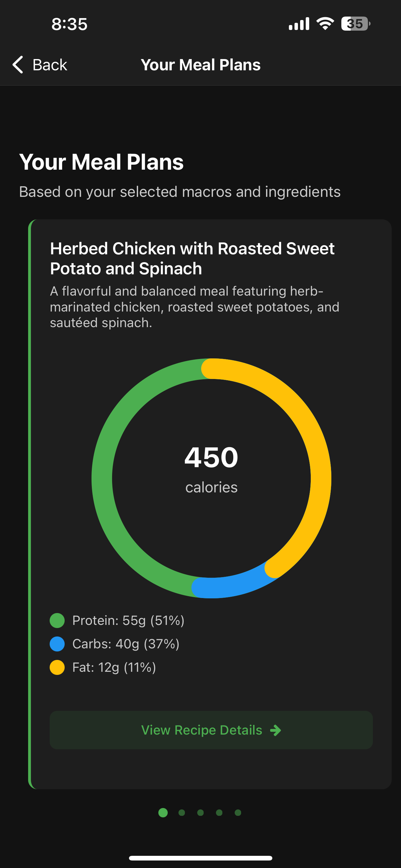
Task: Tap the blue Carbs legend dot
Action: click(x=57, y=644)
